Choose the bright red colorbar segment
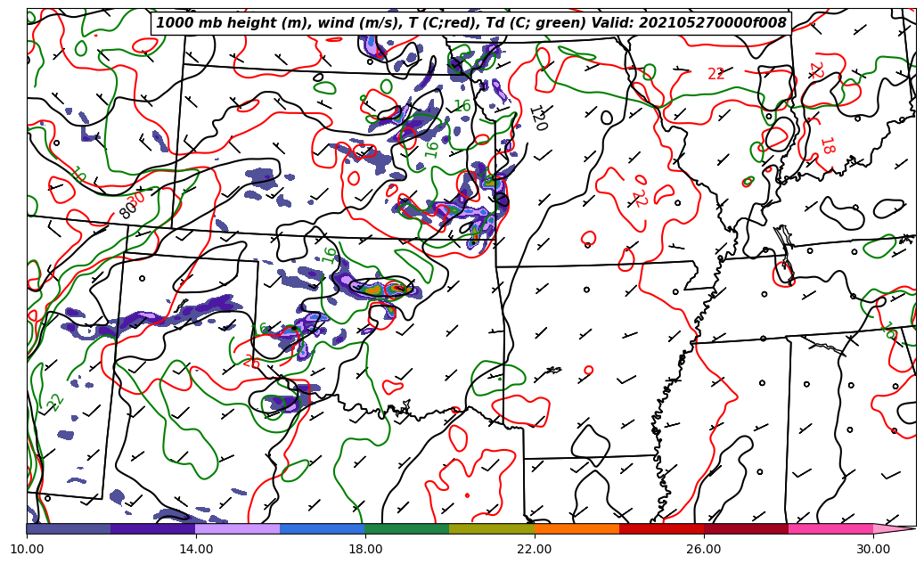Image resolution: width=924 pixels, height=564 pixels. (660, 528)
